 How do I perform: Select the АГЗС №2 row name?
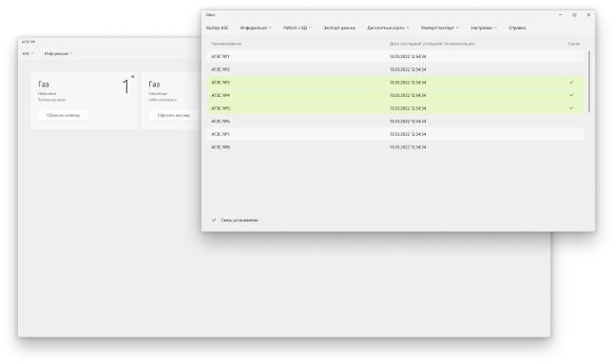click(221, 69)
